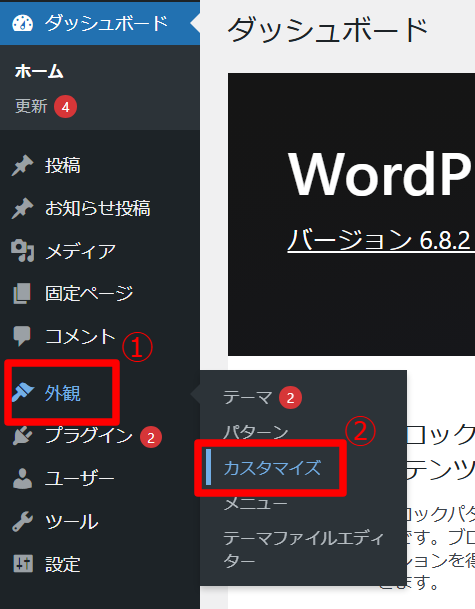Open the コメント menu
475x609 pixels.
(x=100, y=336)
